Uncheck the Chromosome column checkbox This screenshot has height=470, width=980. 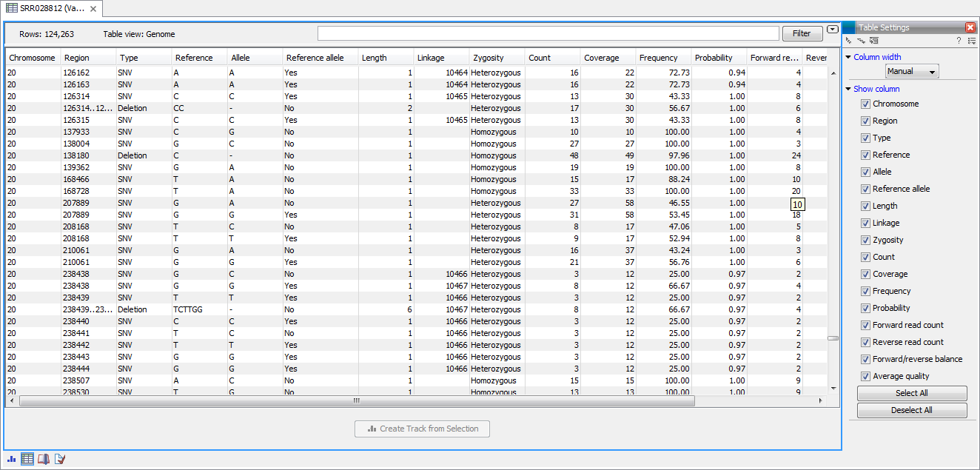pos(865,104)
